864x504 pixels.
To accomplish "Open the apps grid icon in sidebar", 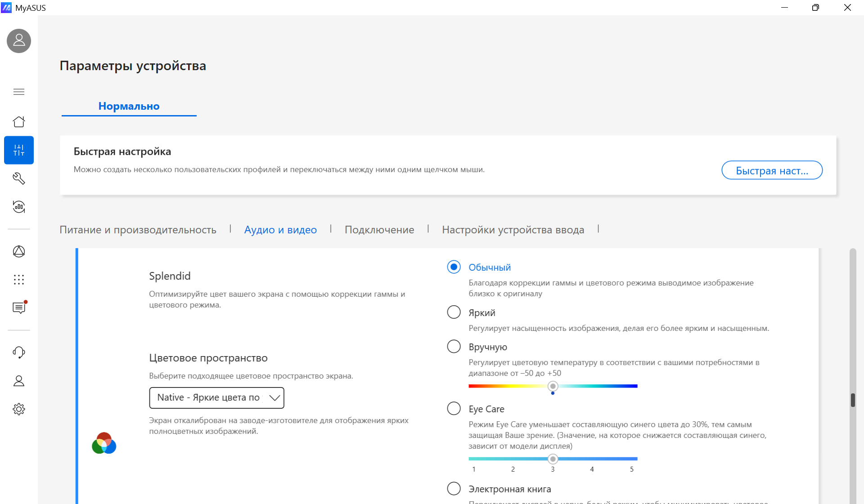I will point(19,280).
